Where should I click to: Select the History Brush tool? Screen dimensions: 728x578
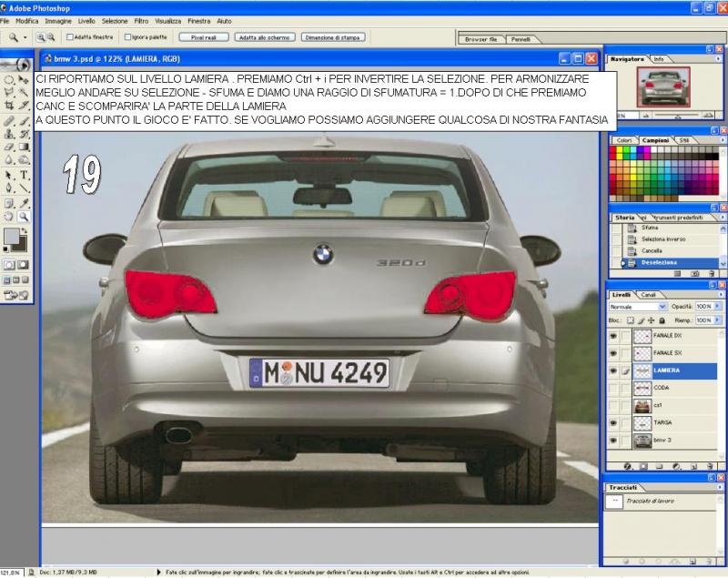tap(24, 134)
